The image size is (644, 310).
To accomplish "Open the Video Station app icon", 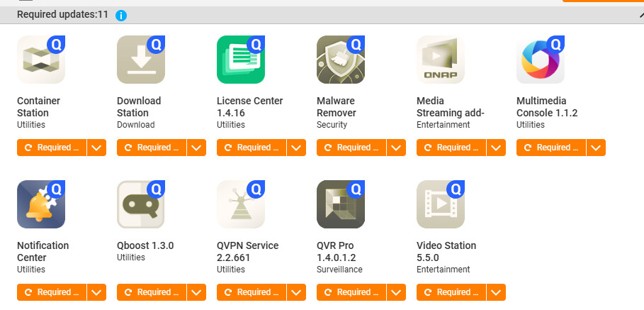I will pos(441,204).
